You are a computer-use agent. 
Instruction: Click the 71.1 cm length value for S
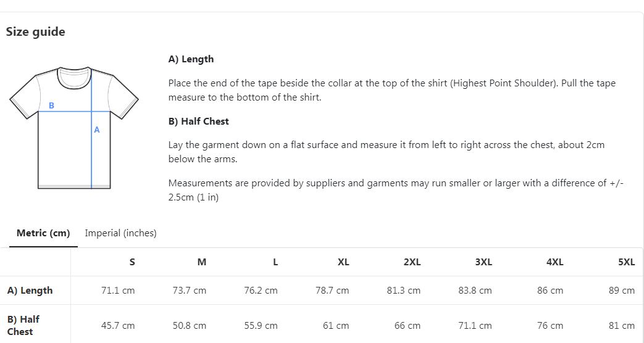(118, 291)
